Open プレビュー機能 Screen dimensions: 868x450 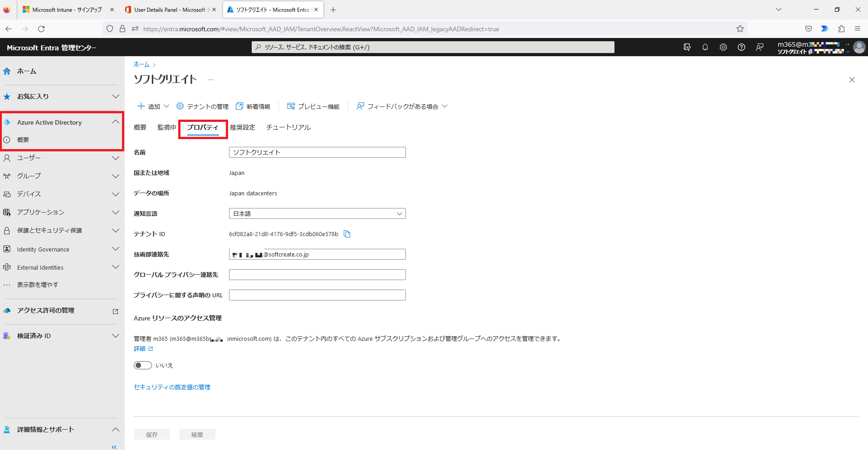click(x=313, y=106)
